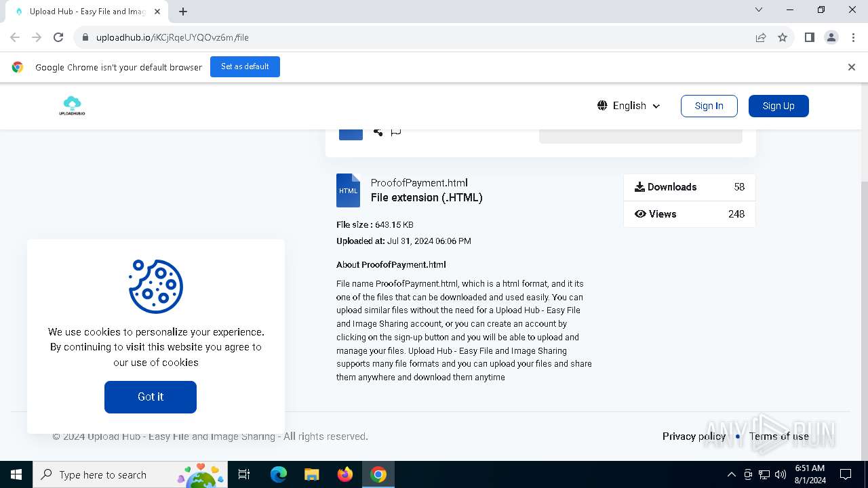Show hidden system tray icons
The height and width of the screenshot is (488, 868).
click(x=731, y=474)
